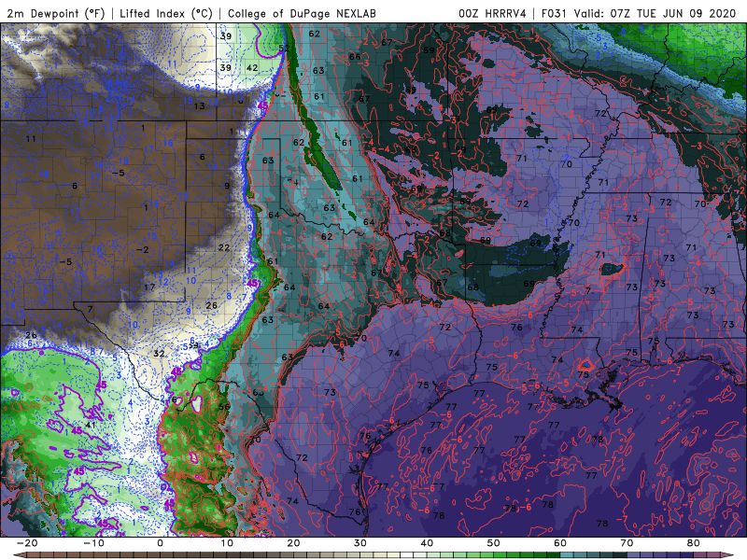
Task: Click the 'Valid: 07Z TUE JUN 09 2020' text
Action: click(655, 13)
